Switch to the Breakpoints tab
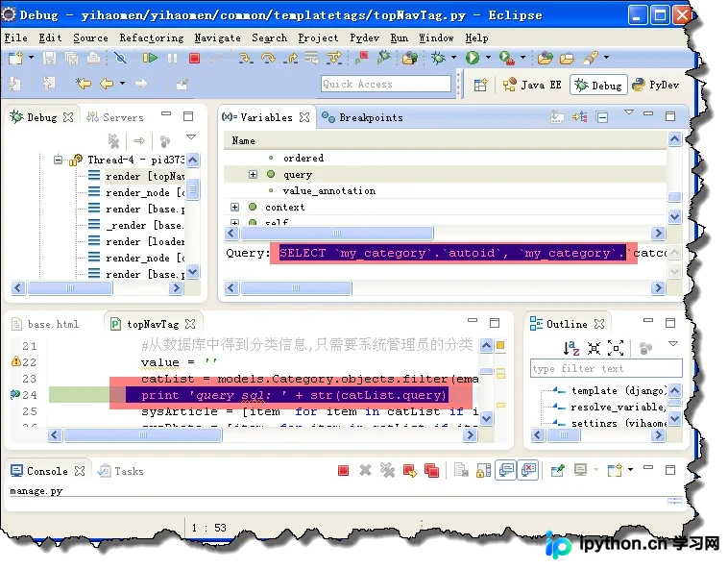 point(363,117)
